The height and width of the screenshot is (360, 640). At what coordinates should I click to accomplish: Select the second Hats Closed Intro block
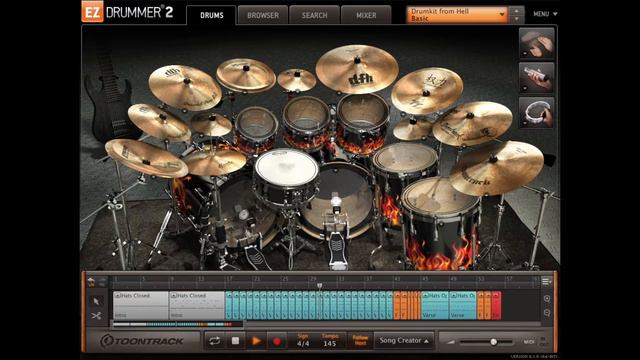tap(197, 305)
